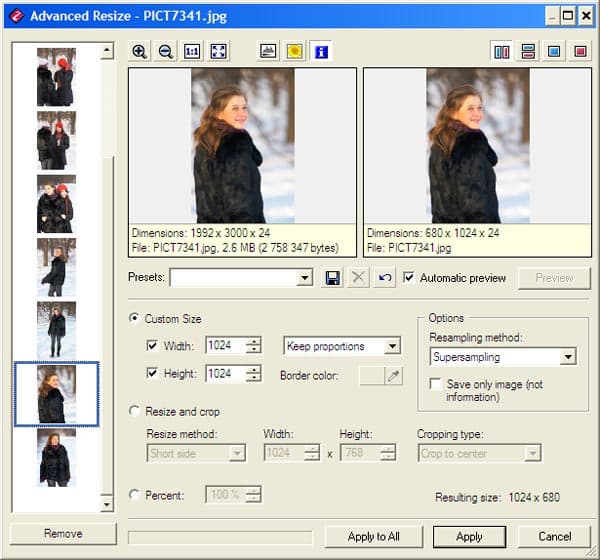Save the current preset with floppy icon

tap(333, 278)
